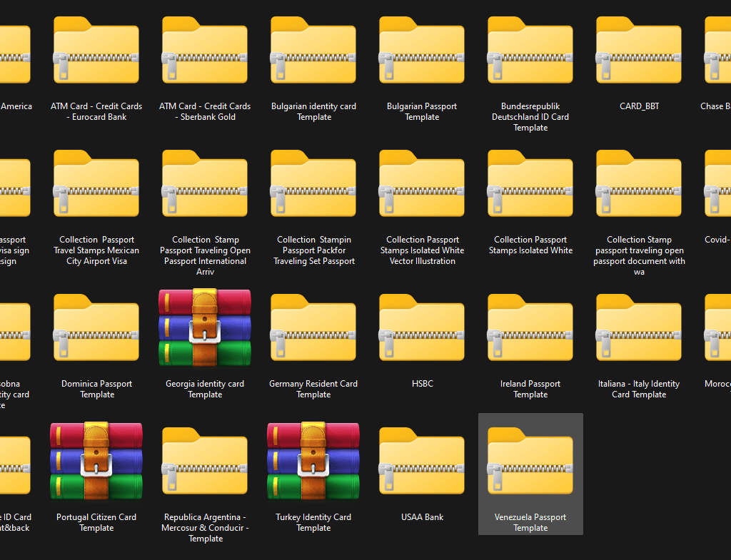Viewport: 731px width, 560px height.
Task: Select the Dominica Passport Template zip icon
Action: click(96, 327)
